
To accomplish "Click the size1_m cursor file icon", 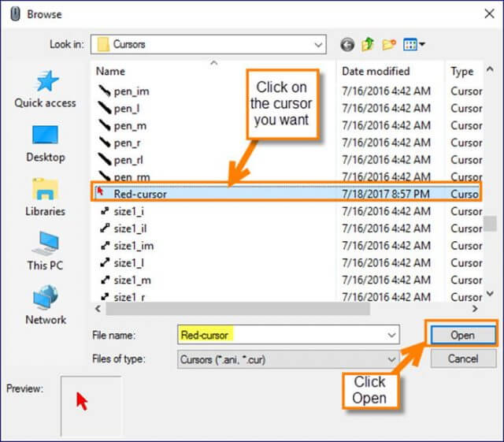I will pyautogui.click(x=105, y=280).
